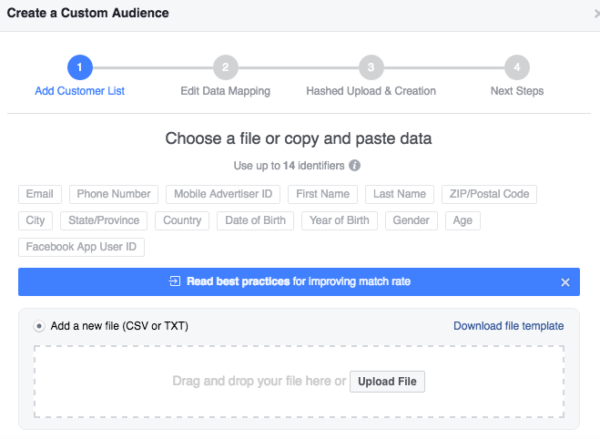Open Read best practices link

[x=238, y=281]
